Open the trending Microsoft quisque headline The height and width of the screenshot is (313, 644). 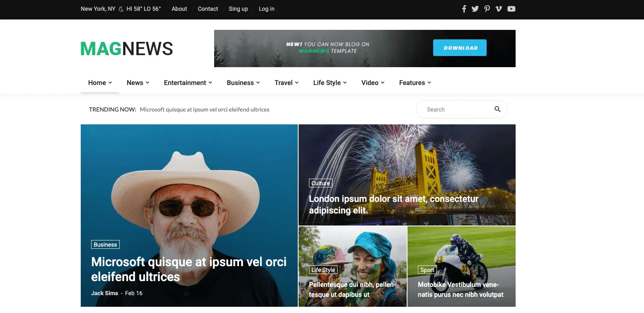click(205, 109)
